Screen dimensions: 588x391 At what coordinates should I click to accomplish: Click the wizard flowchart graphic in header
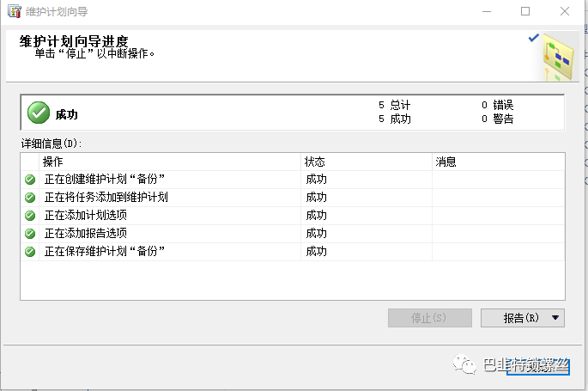click(x=558, y=57)
